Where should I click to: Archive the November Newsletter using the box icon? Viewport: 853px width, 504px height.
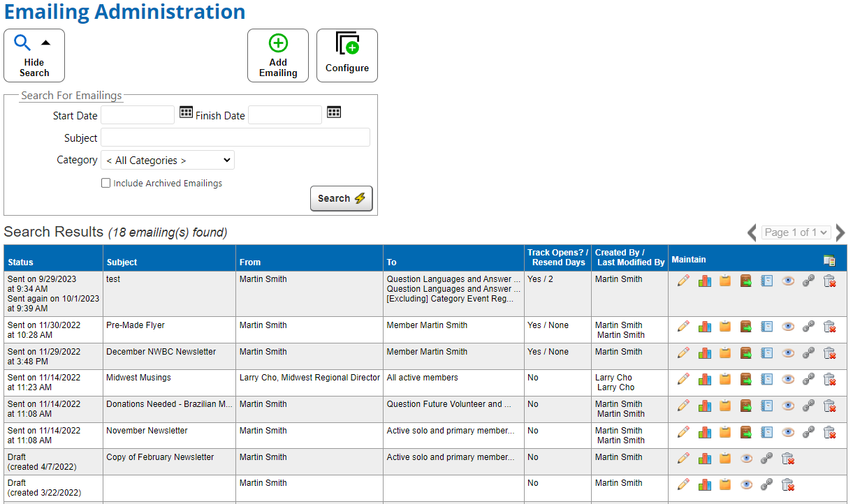(746, 432)
